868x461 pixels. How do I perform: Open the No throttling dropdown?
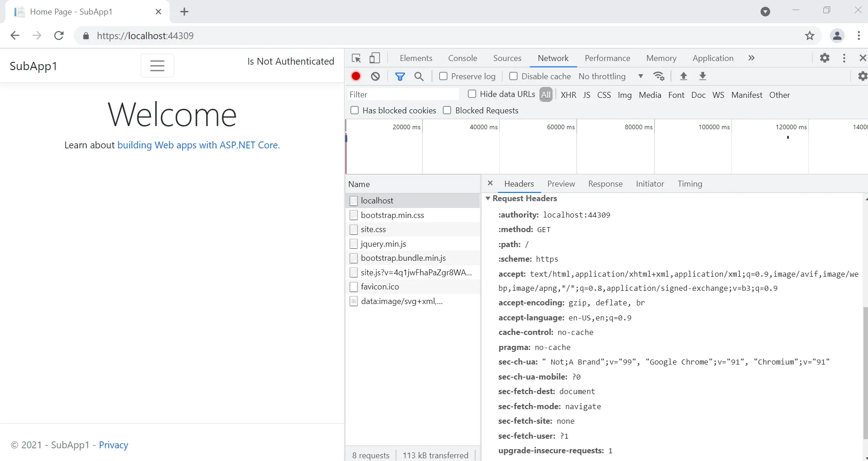pyautogui.click(x=611, y=76)
